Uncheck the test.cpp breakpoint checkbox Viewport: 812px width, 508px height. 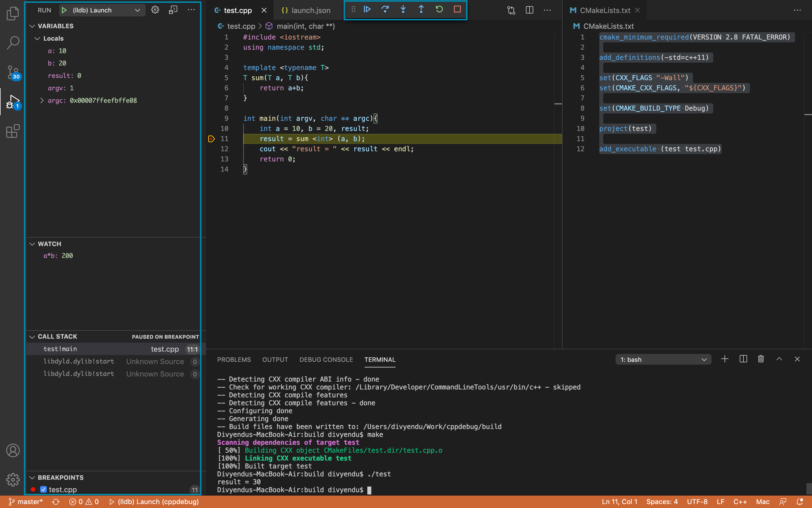[x=43, y=490]
